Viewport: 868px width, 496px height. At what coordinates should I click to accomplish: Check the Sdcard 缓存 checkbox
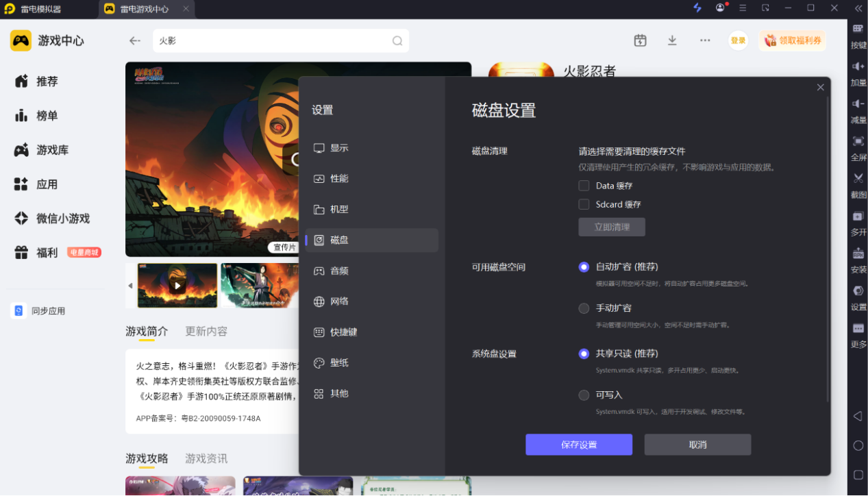(584, 204)
